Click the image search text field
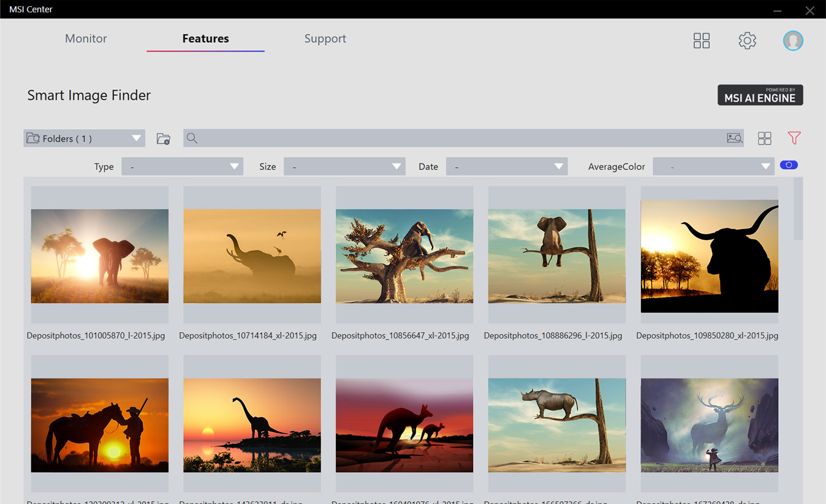Viewport: 826px width, 504px height. click(463, 138)
